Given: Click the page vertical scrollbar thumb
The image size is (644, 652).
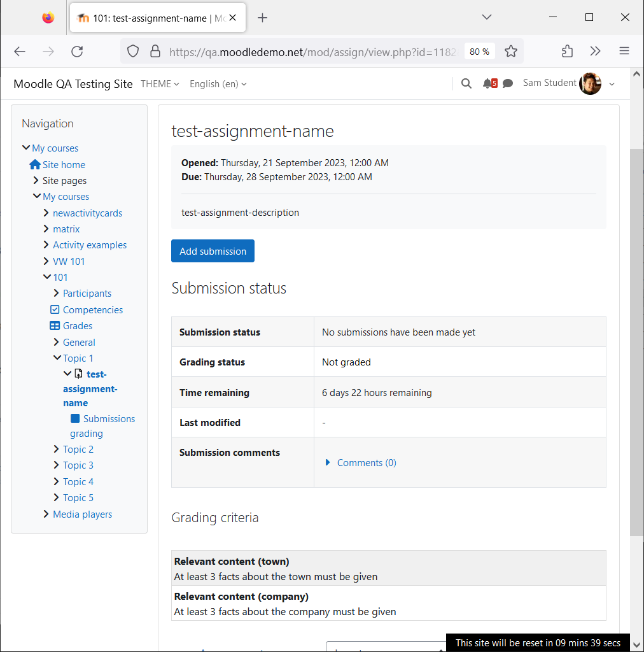Looking at the screenshot, I should pos(636,342).
